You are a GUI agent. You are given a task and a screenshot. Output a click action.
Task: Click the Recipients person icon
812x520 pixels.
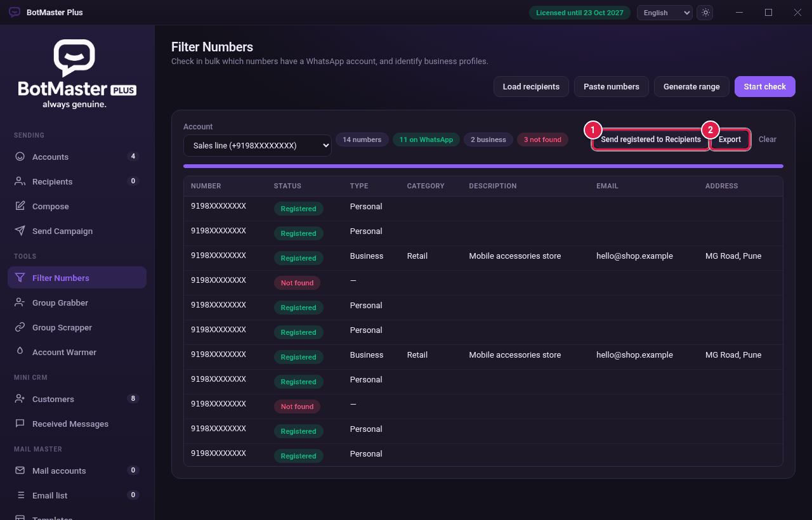pyautogui.click(x=20, y=181)
